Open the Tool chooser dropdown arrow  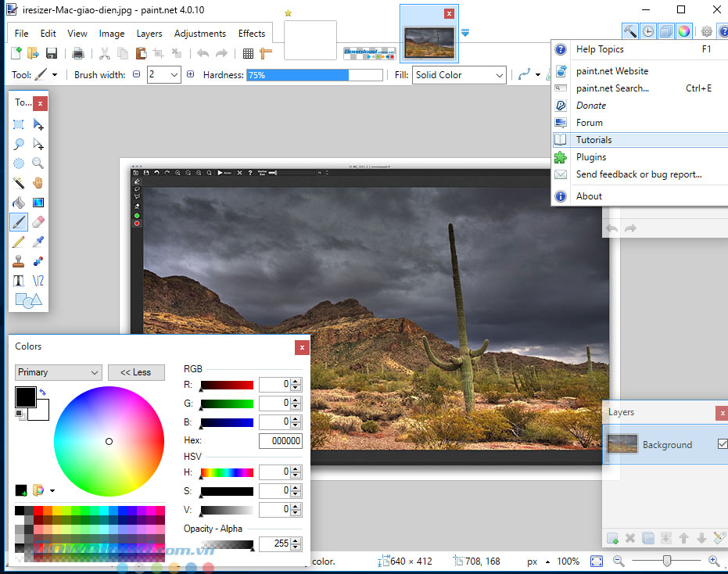click(x=55, y=75)
